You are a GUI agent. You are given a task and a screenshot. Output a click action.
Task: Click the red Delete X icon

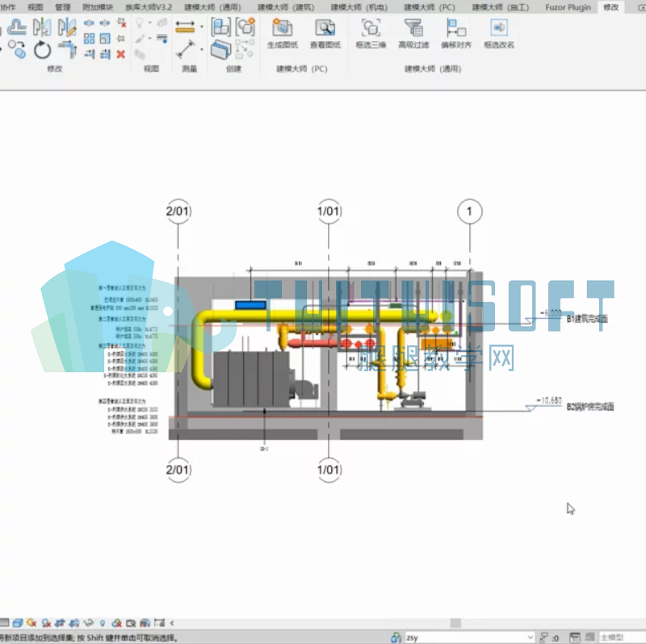[120, 54]
